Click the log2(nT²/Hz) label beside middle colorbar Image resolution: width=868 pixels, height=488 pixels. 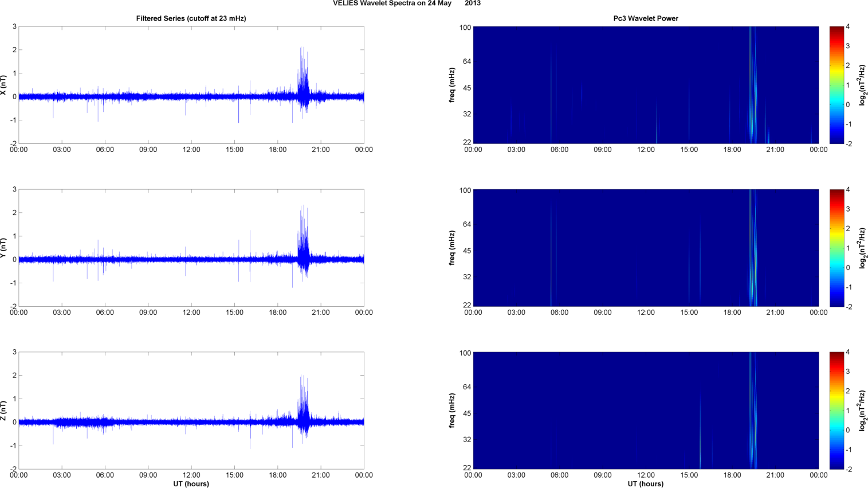[862, 248]
